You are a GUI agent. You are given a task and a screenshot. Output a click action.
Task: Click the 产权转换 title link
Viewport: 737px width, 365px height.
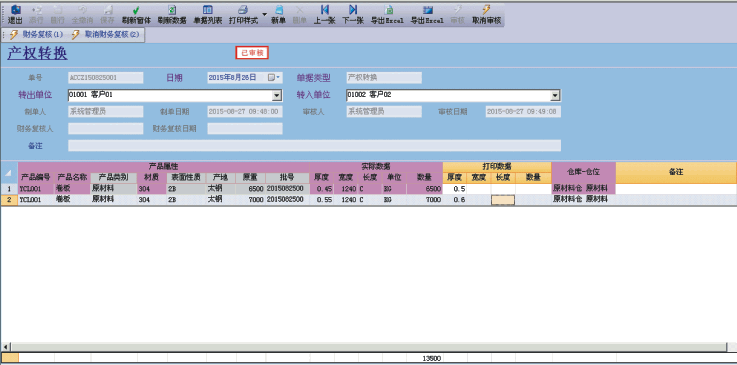click(x=37, y=54)
